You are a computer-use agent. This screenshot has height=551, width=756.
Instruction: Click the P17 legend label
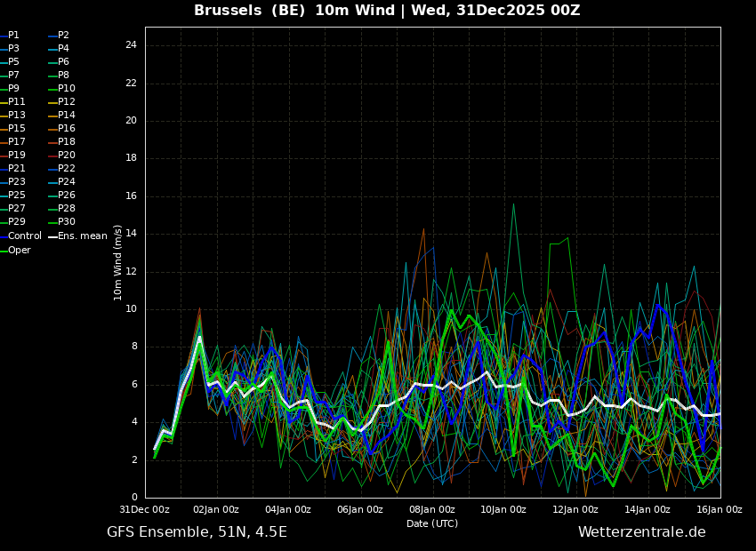(x=16, y=141)
